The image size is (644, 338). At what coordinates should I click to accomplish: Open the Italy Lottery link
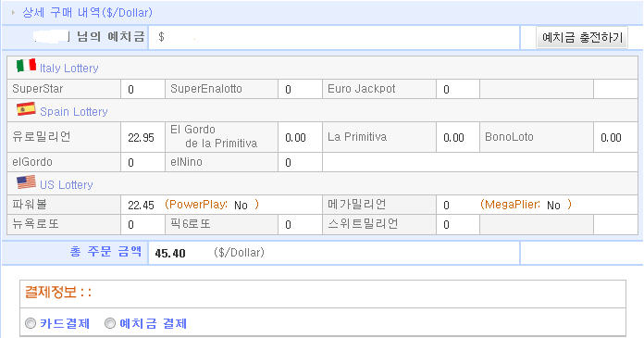(69, 68)
